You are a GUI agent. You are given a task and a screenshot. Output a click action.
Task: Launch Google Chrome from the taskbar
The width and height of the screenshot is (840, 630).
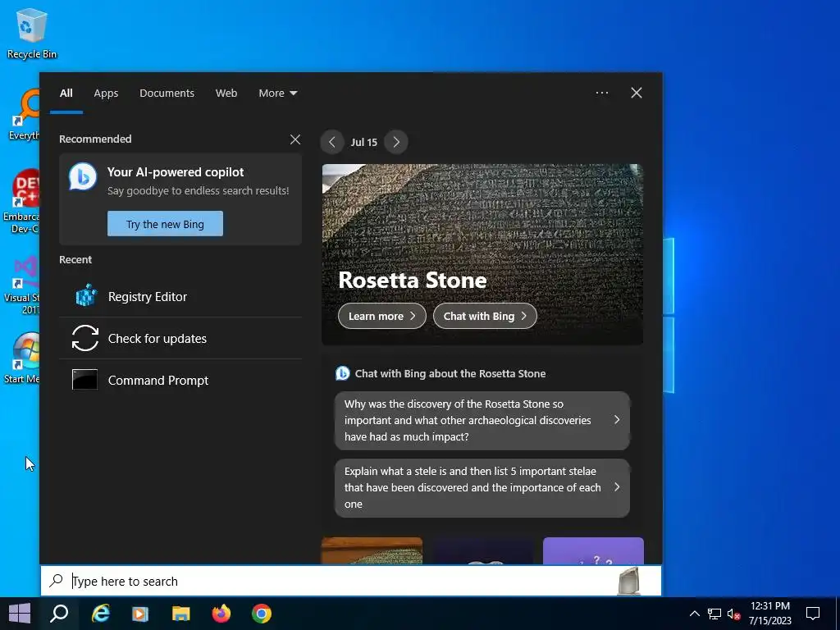(262, 614)
